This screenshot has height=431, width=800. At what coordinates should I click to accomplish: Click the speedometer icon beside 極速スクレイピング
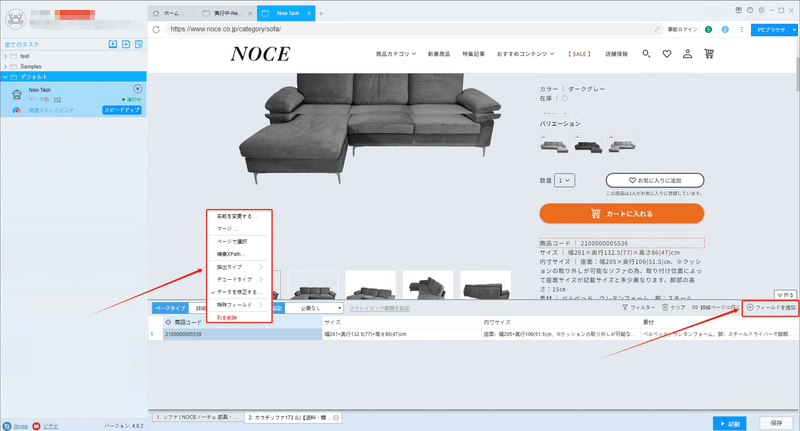pos(17,110)
